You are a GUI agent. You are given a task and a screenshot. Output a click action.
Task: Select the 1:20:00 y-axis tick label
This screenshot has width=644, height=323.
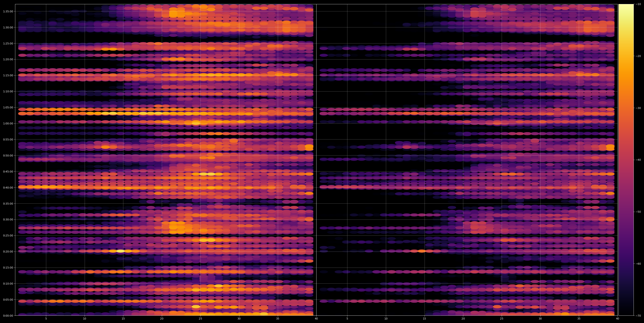click(x=8, y=59)
